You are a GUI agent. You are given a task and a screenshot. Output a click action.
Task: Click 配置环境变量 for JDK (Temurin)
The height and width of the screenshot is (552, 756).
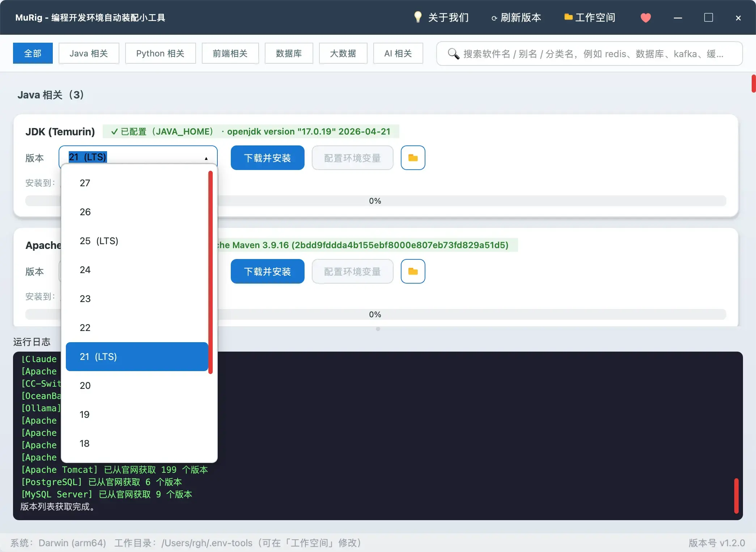coord(352,158)
